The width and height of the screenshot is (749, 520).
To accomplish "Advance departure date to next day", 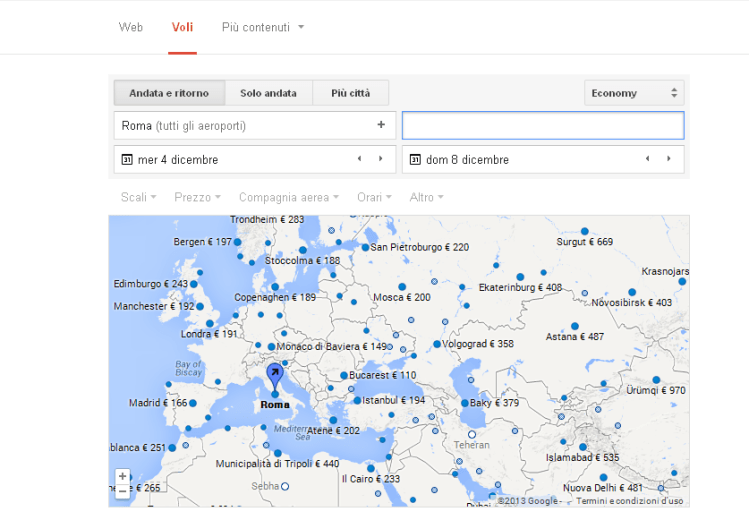I will click(x=380, y=159).
